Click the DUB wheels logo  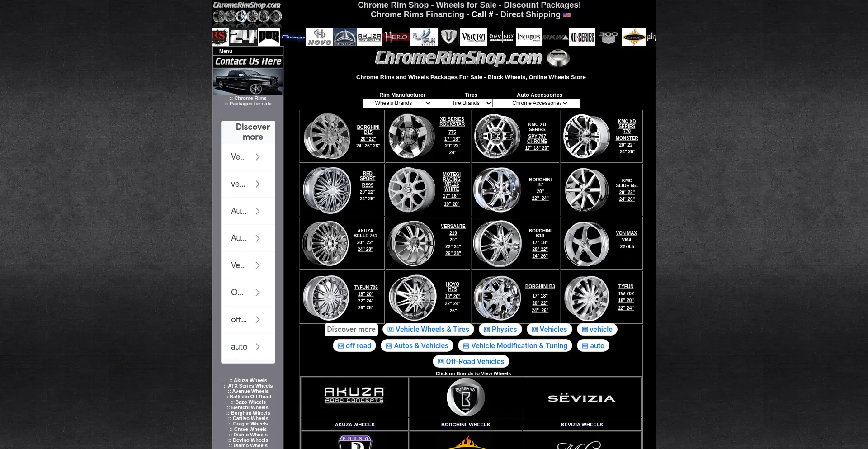click(269, 37)
